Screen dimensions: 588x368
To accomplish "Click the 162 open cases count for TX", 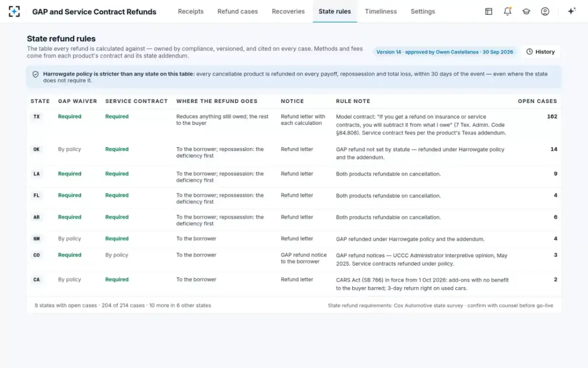I will [552, 117].
